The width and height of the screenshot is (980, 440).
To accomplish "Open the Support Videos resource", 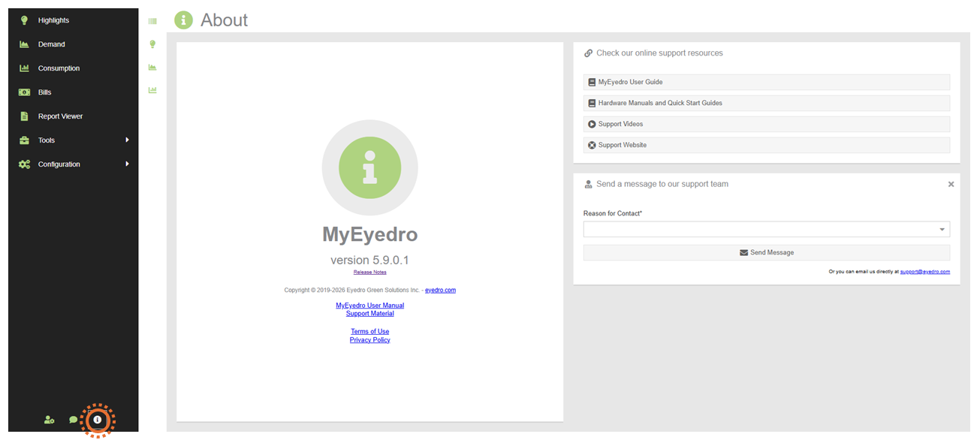I will pyautogui.click(x=767, y=124).
